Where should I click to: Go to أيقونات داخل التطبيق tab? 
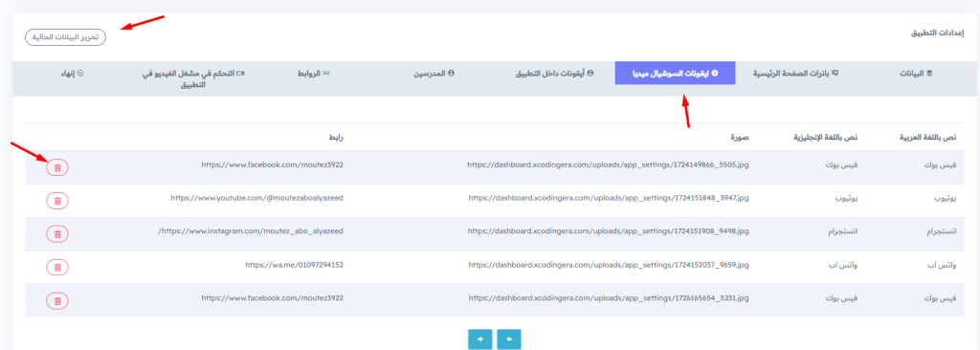554,73
